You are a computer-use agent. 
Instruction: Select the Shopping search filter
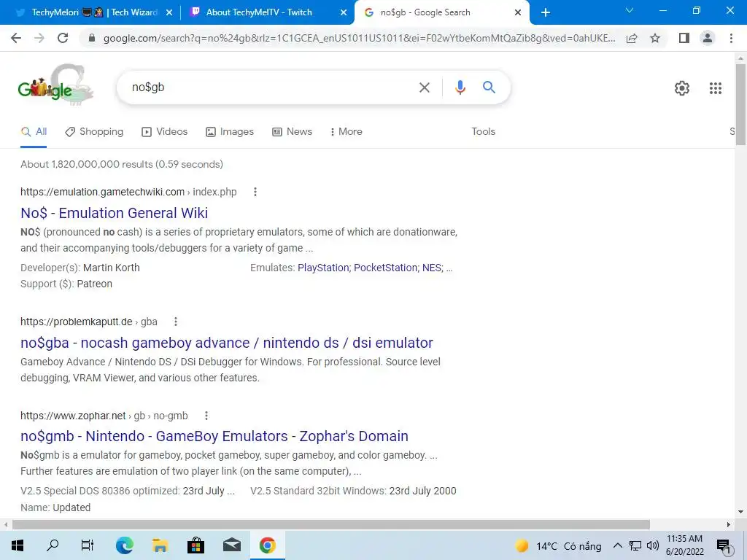94,132
